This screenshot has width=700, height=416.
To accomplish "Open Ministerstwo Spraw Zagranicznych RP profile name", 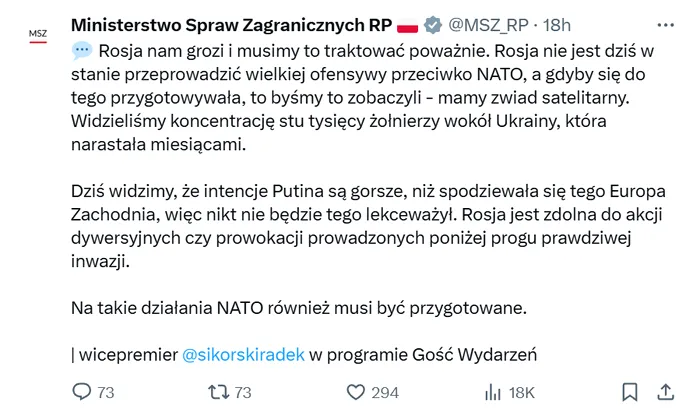I will 231,25.
